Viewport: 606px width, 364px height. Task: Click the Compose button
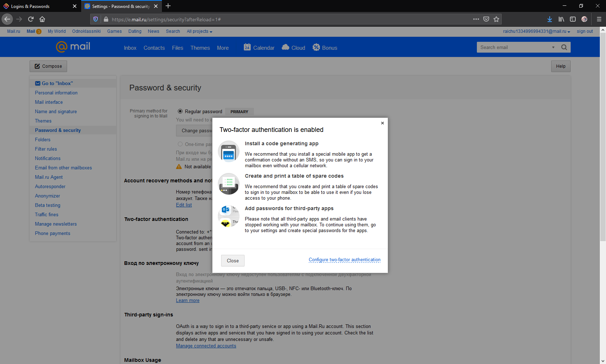48,66
